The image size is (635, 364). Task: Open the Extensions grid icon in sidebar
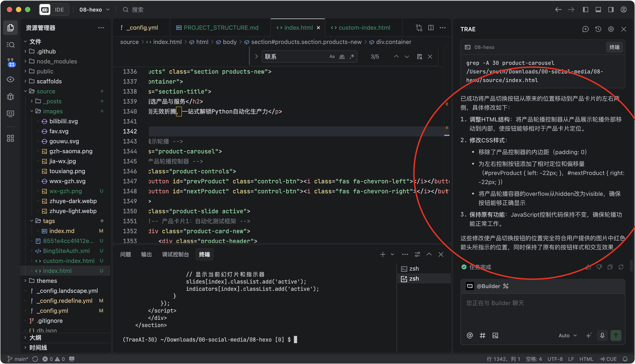click(10, 138)
